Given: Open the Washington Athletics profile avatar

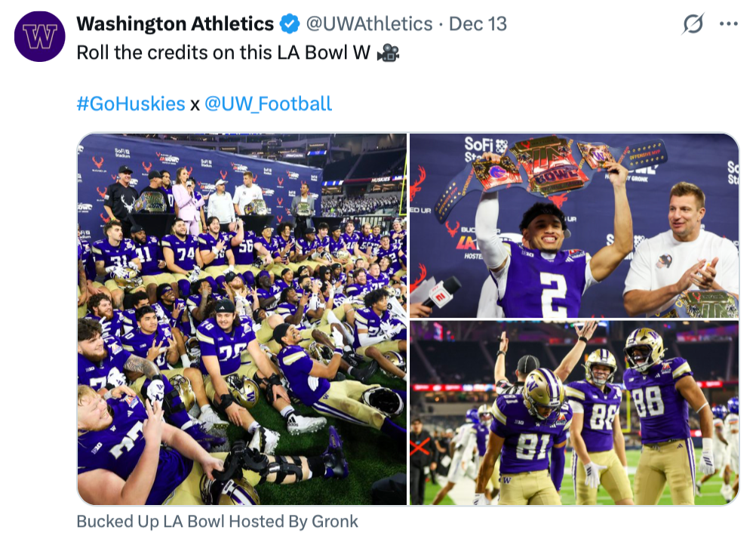Looking at the screenshot, I should point(39,36).
